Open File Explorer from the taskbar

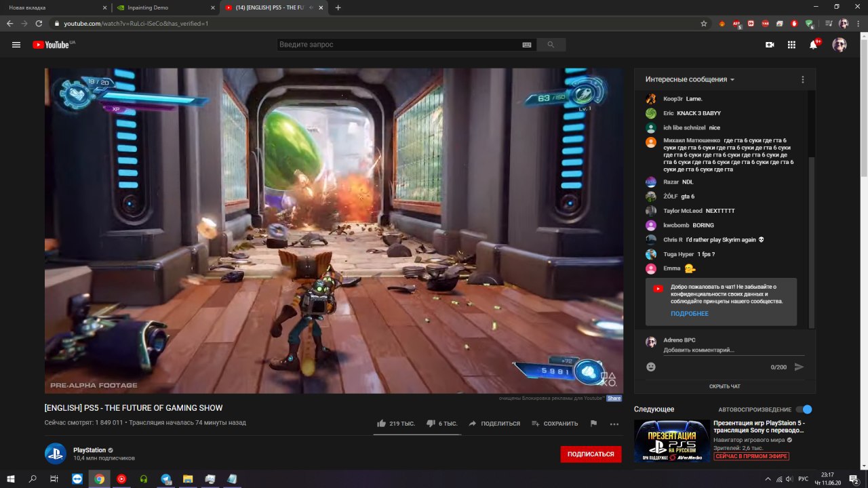188,479
